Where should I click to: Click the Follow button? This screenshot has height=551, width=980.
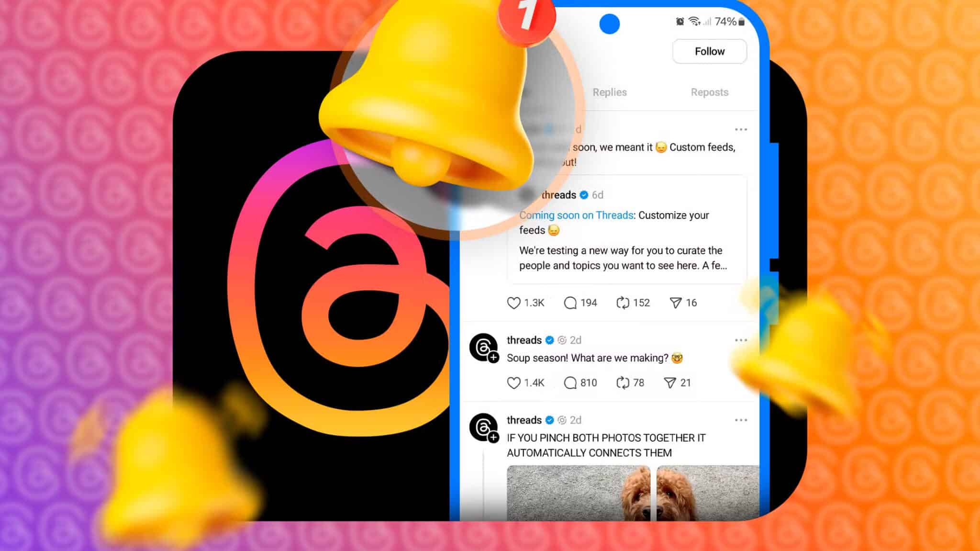pyautogui.click(x=709, y=51)
